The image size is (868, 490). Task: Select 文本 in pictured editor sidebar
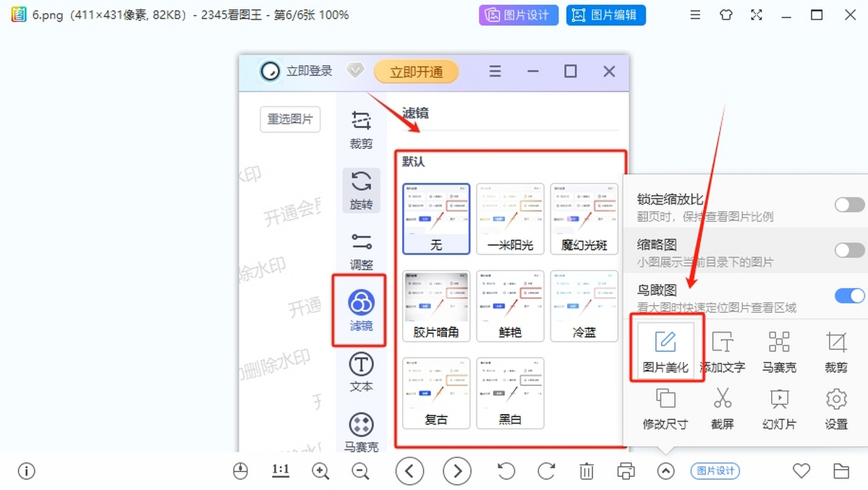pos(361,372)
